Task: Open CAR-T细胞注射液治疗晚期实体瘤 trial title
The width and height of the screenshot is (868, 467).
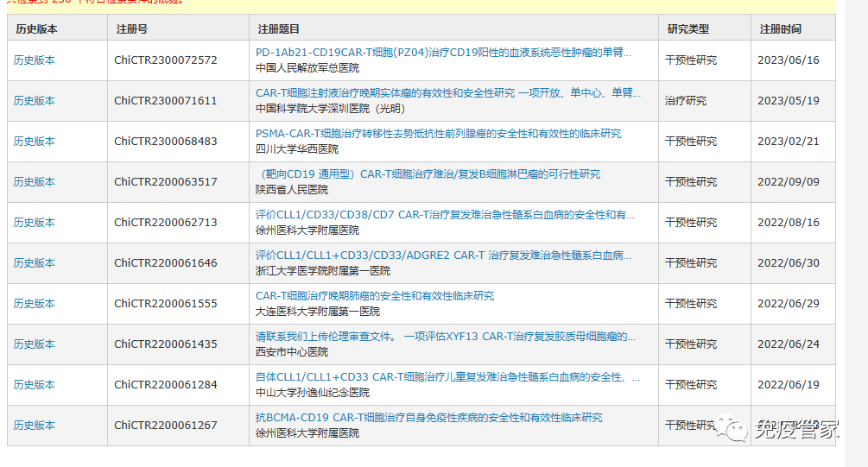Action: pos(448,93)
